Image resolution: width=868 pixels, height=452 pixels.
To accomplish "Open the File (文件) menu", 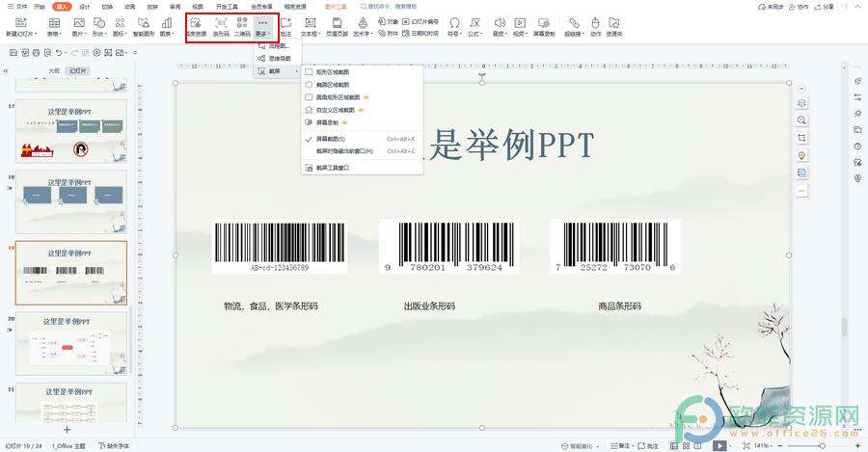I will tap(17, 7).
